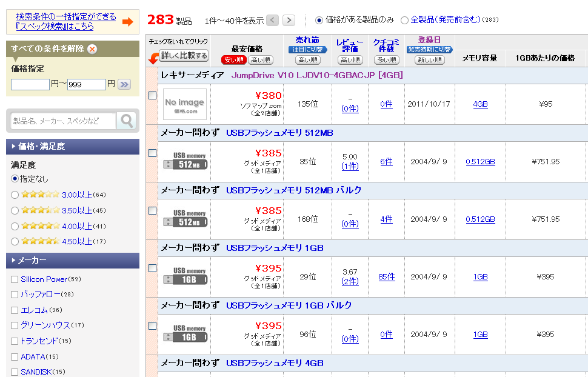Check the エレコム maker filter

[15, 310]
